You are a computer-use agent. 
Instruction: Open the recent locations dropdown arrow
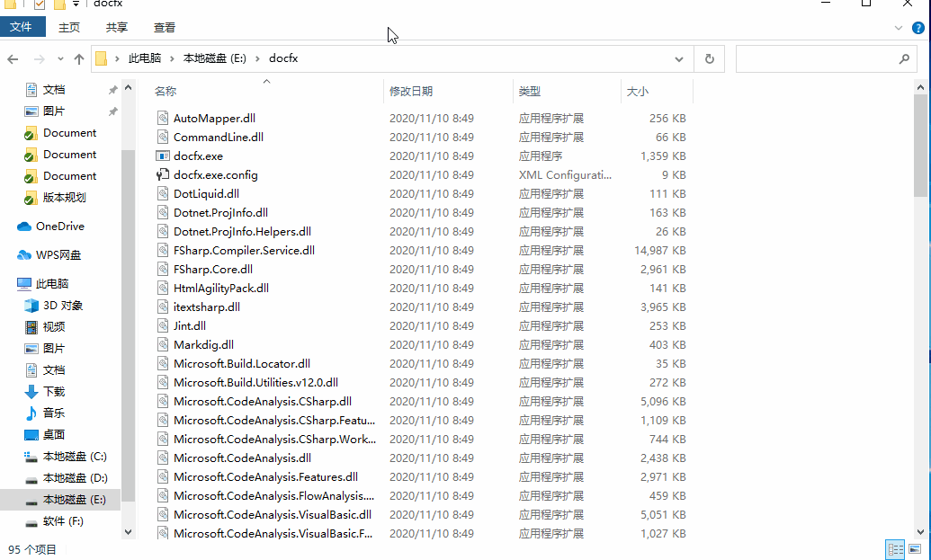60,59
